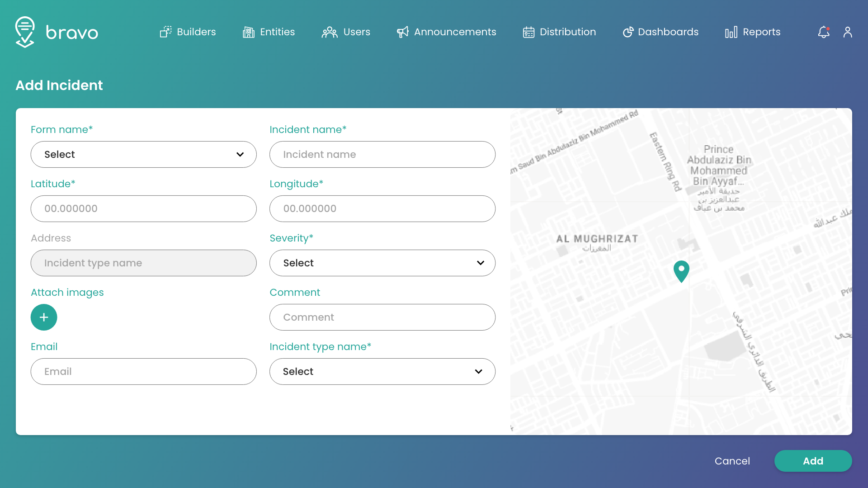Select the Users icon in navigation
This screenshot has width=868, height=488.
point(330,32)
